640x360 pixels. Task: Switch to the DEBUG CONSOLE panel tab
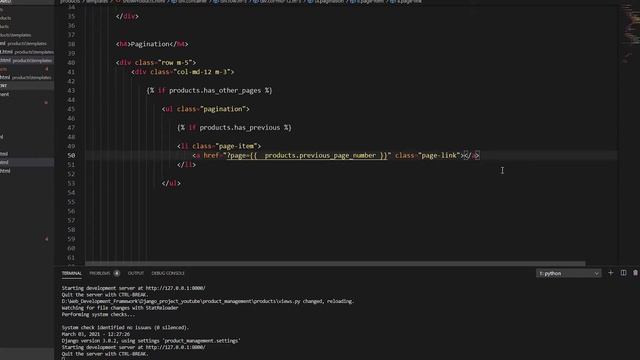[x=168, y=273]
